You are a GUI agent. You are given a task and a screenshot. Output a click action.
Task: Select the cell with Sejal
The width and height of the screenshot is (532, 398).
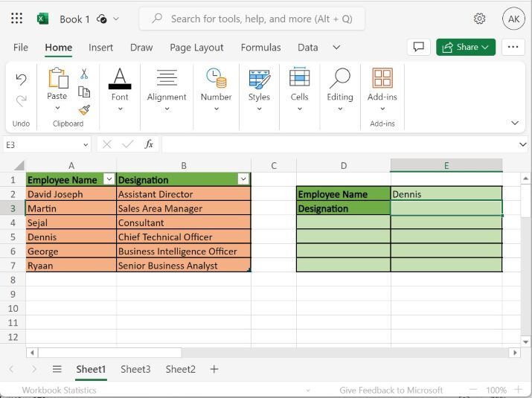click(x=71, y=222)
